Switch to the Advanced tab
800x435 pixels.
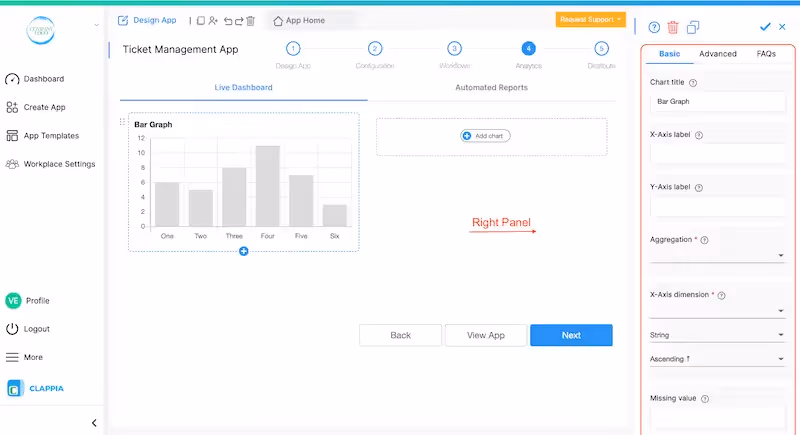coord(717,54)
